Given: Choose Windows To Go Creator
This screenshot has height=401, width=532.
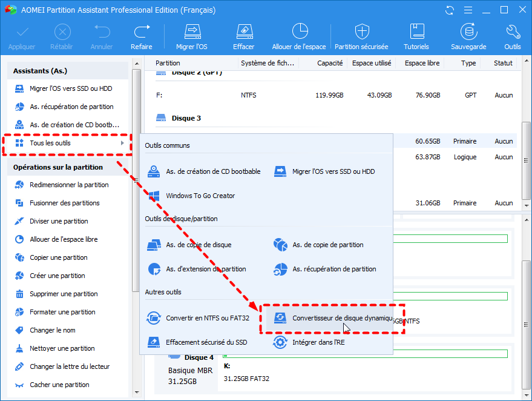Looking at the screenshot, I should (192, 196).
